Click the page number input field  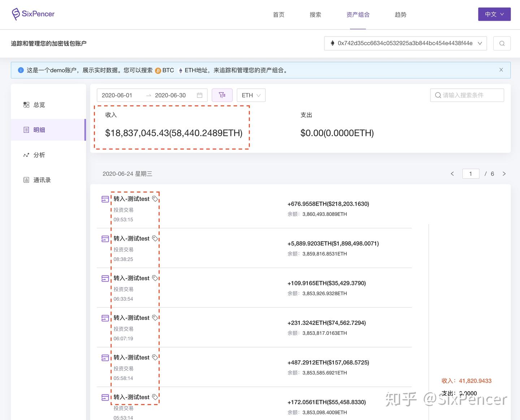click(x=471, y=174)
